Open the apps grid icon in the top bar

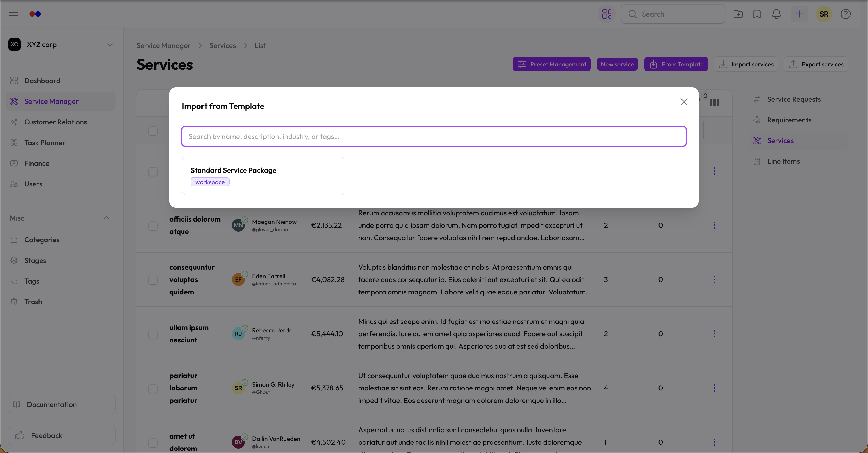tap(607, 14)
